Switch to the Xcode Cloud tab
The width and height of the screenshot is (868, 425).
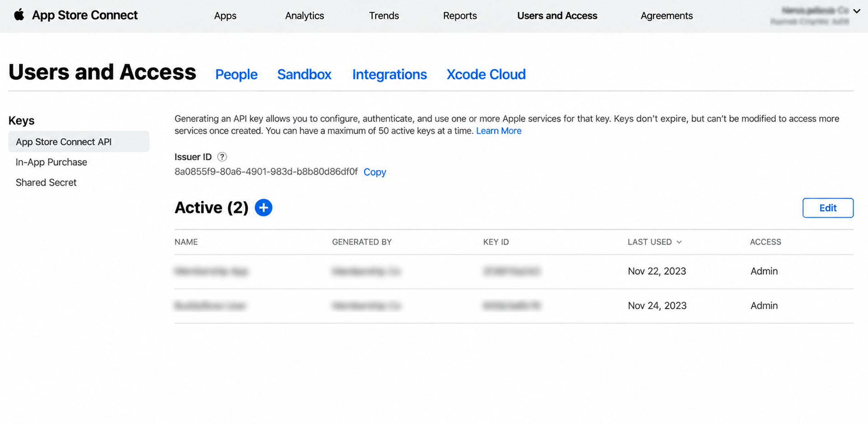coord(486,74)
